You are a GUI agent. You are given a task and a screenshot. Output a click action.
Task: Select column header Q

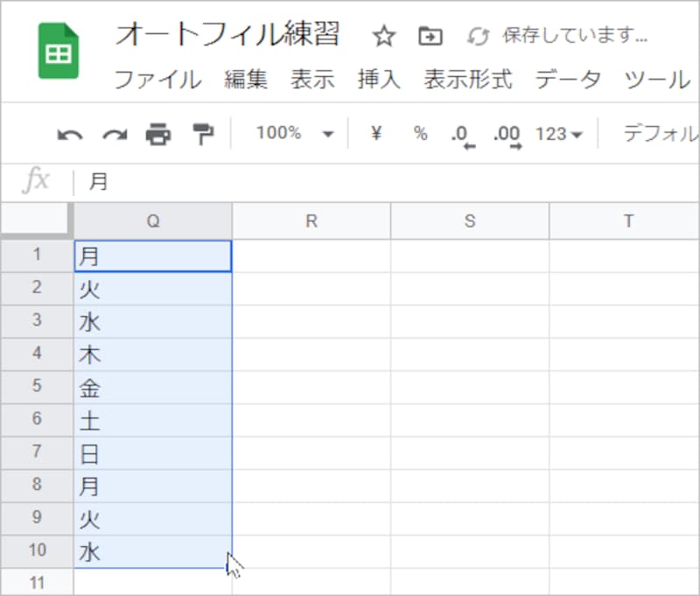click(x=153, y=221)
